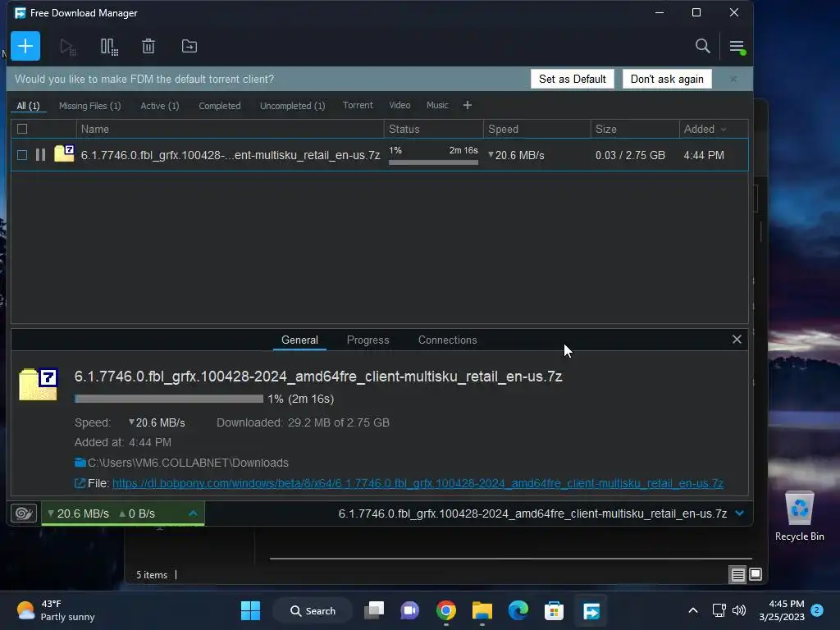840x630 pixels.
Task: Switch to the Progress details tab
Action: point(368,340)
